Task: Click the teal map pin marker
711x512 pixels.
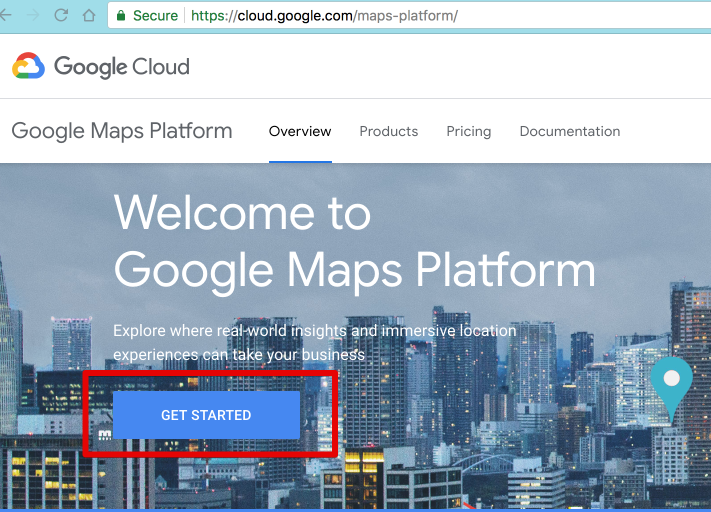Action: point(672,390)
